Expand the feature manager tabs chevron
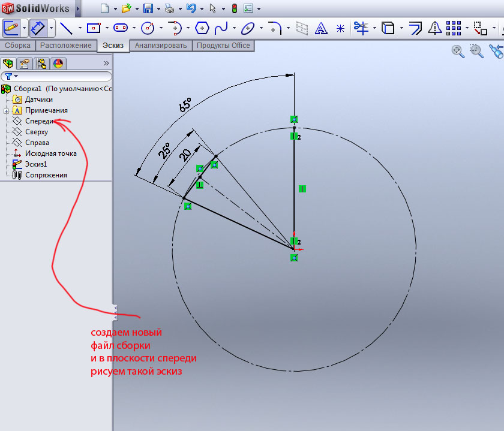Screen dimensions: 504x431 point(106,63)
